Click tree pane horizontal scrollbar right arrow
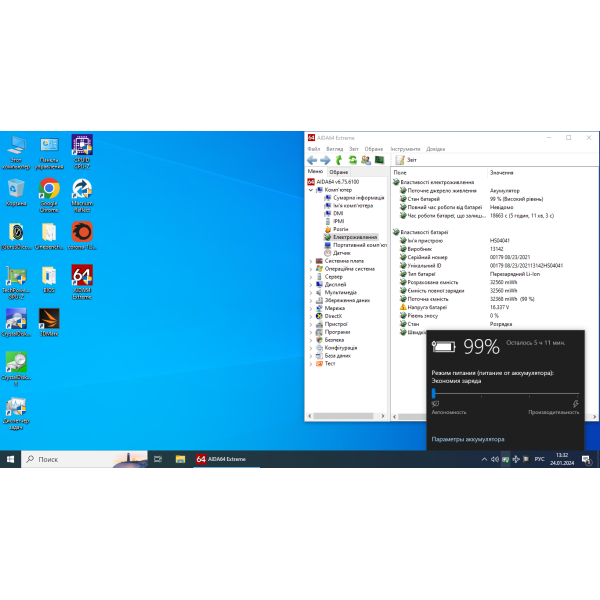The width and height of the screenshot is (600, 600). pos(383,416)
